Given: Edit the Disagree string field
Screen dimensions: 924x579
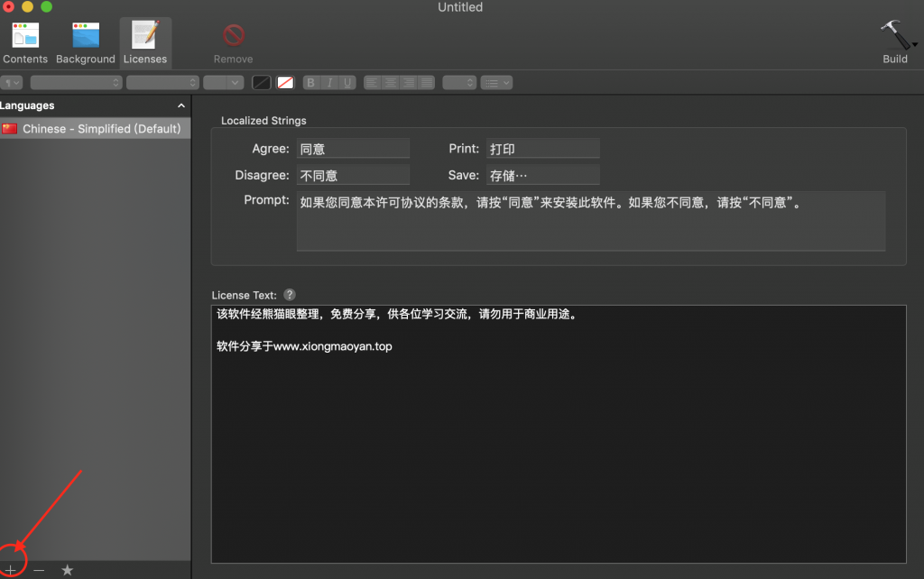Looking at the screenshot, I should click(353, 175).
